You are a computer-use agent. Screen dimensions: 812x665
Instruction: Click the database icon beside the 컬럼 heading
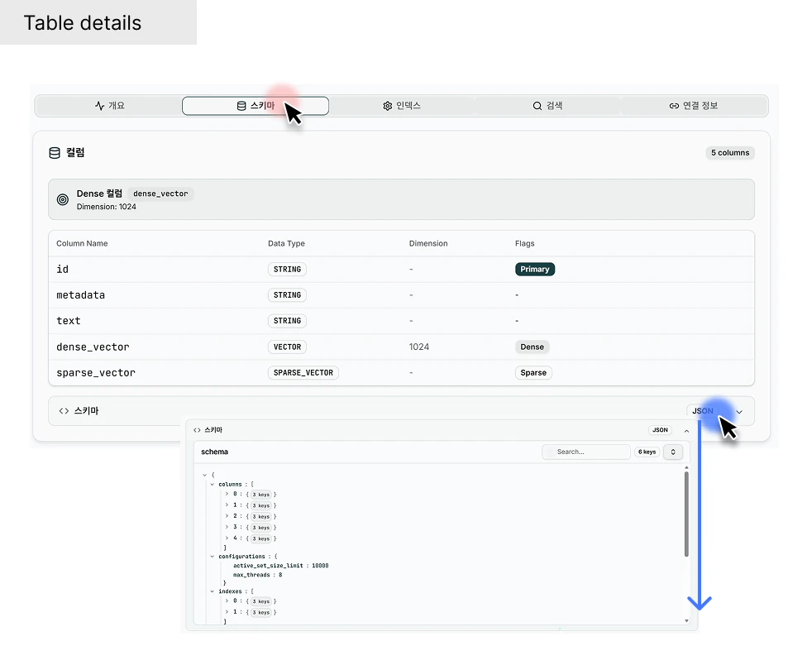point(55,152)
